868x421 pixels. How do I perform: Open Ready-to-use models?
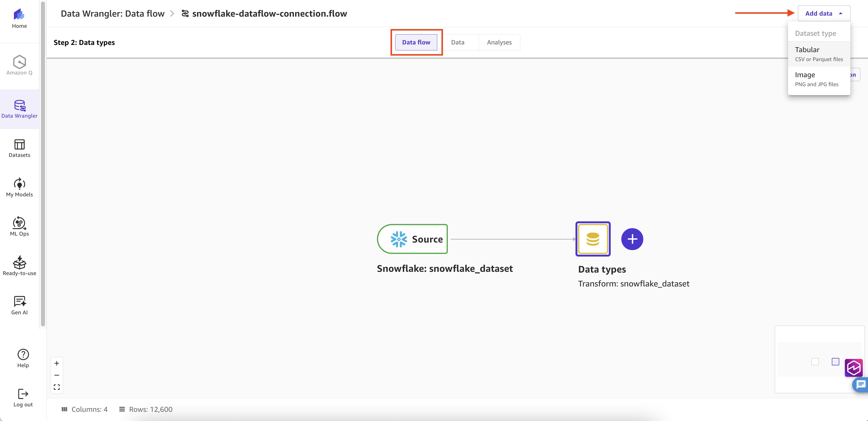19,266
